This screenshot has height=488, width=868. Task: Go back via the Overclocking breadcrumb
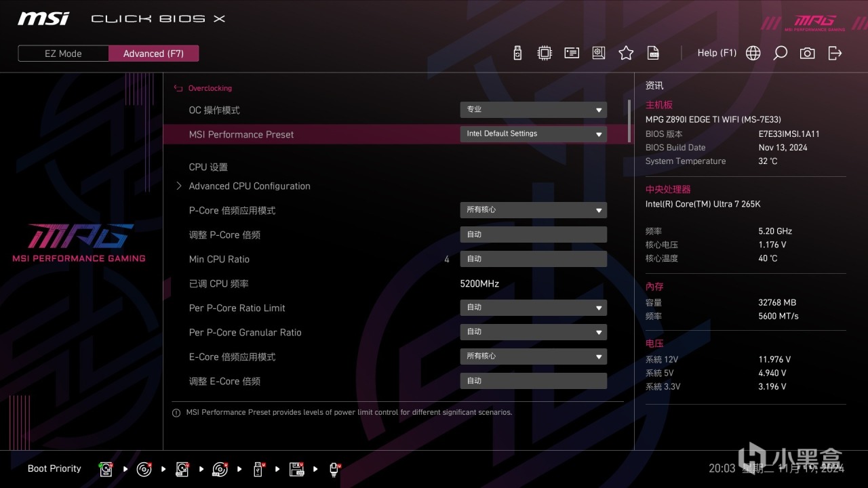[x=203, y=88]
